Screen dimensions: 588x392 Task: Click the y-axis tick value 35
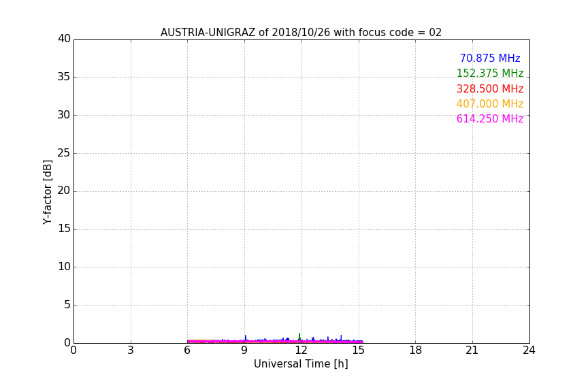point(64,77)
